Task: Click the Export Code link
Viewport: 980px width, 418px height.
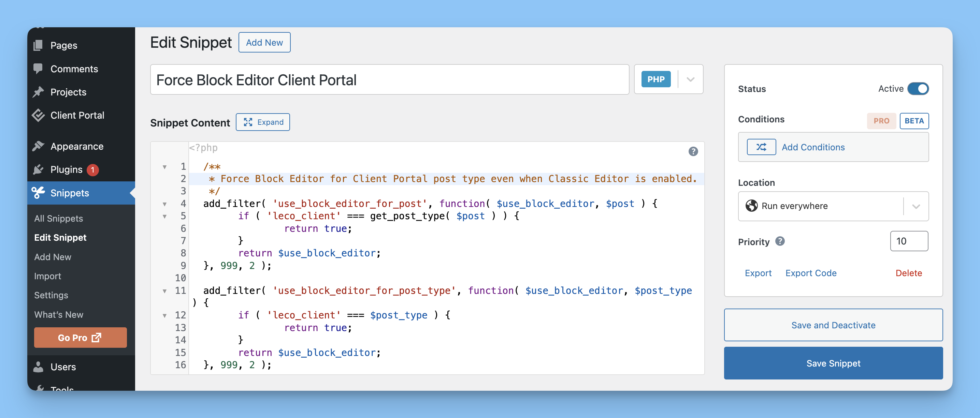Action: click(x=811, y=273)
